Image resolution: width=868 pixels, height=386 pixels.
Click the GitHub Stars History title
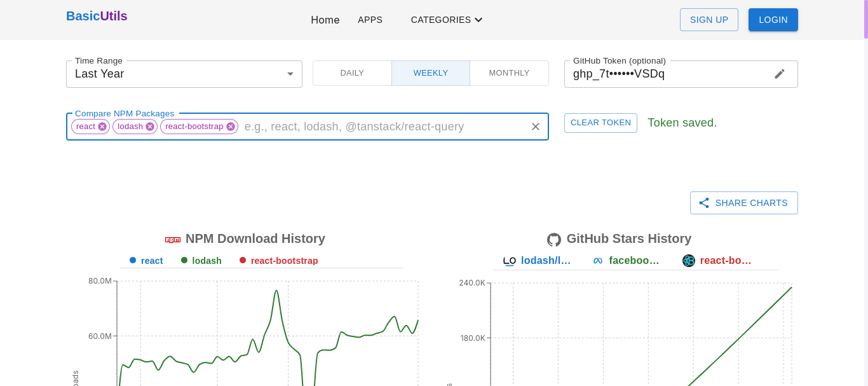[x=629, y=238]
